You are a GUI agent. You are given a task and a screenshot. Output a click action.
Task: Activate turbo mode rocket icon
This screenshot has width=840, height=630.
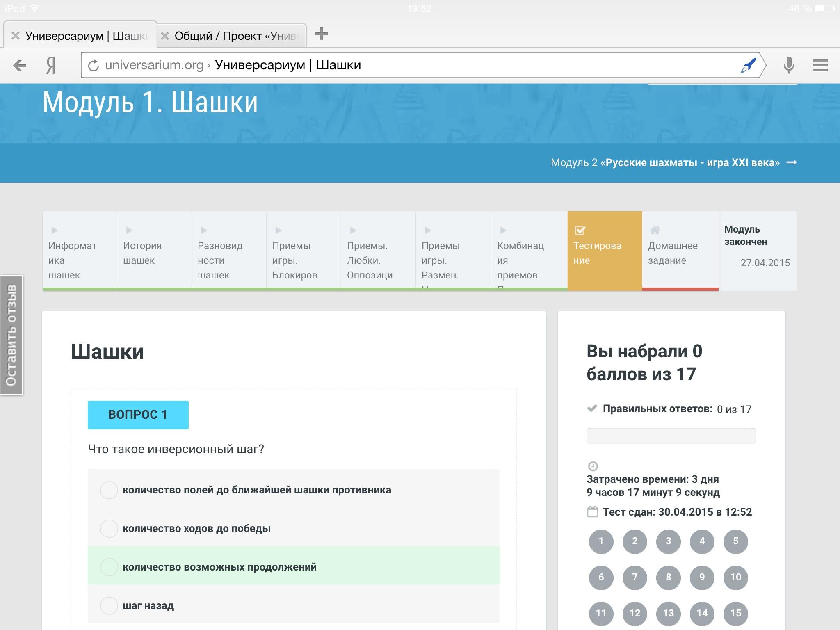tap(748, 65)
